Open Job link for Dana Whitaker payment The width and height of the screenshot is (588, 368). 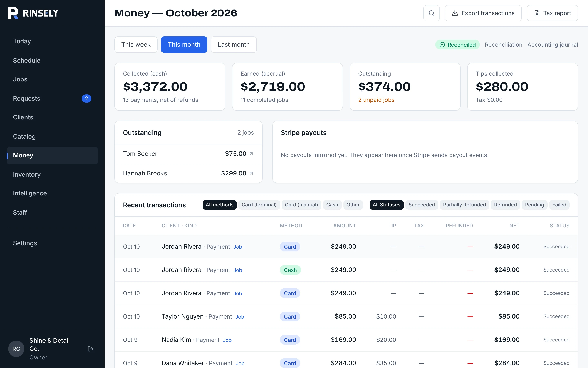(240, 363)
